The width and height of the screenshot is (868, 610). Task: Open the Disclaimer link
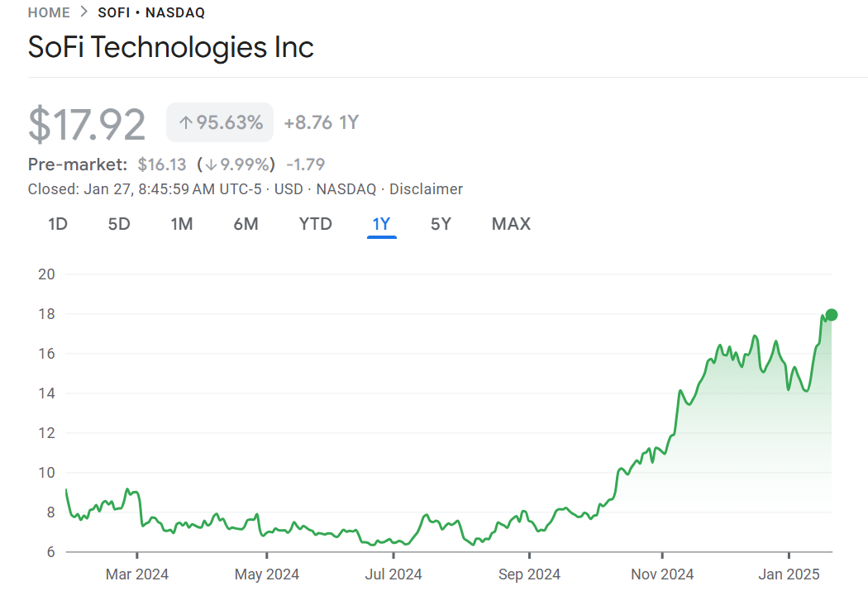tap(426, 189)
